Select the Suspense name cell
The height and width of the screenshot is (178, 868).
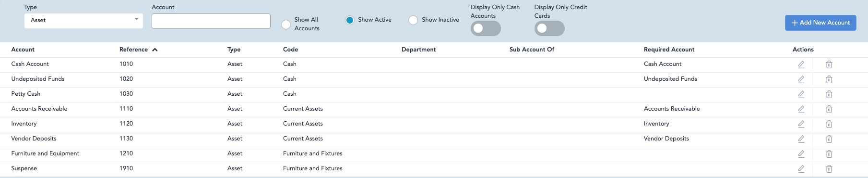point(24,168)
